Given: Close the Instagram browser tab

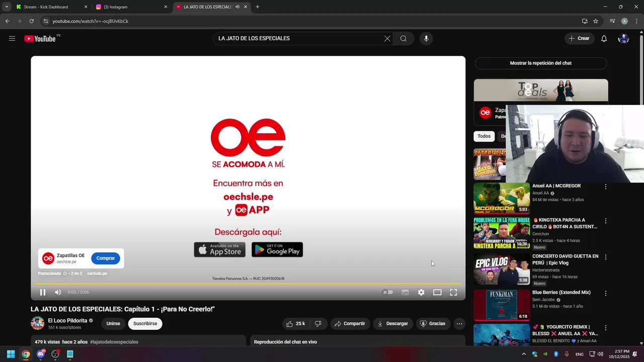Looking at the screenshot, I should (x=166, y=7).
